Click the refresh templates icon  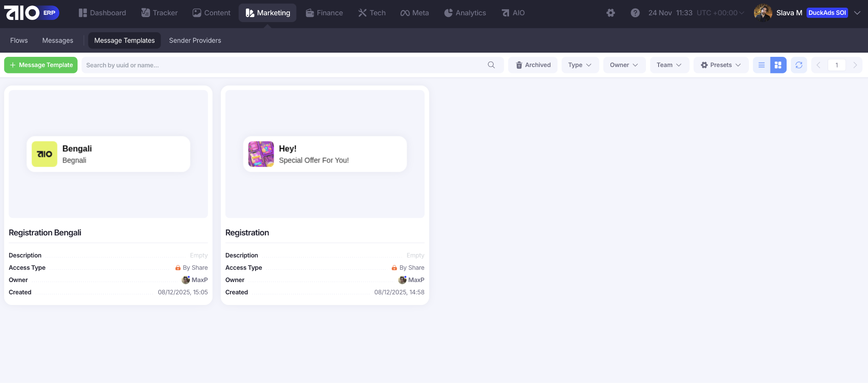[x=798, y=65]
